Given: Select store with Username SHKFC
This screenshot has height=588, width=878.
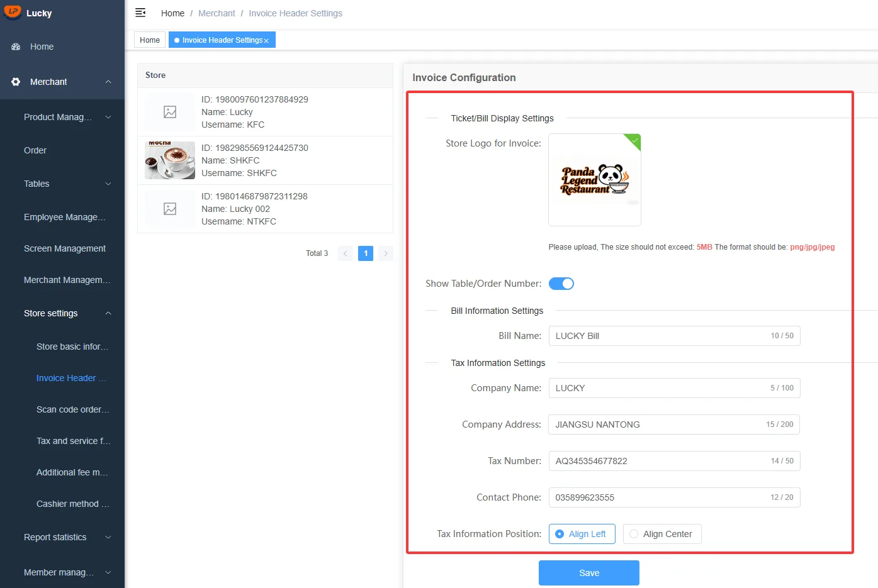Looking at the screenshot, I should click(265, 160).
